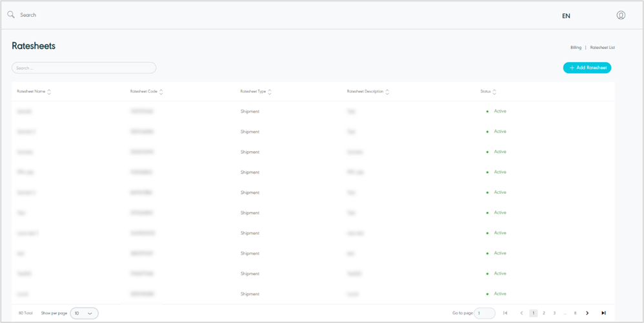The width and height of the screenshot is (644, 323).
Task: Sort by Ratesheet Type column arrows
Action: point(270,92)
